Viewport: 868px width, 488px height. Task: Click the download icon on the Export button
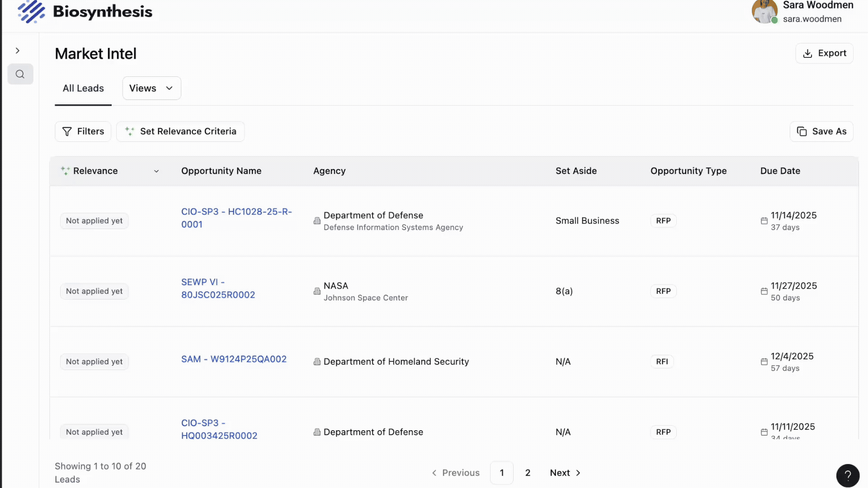pyautogui.click(x=808, y=53)
